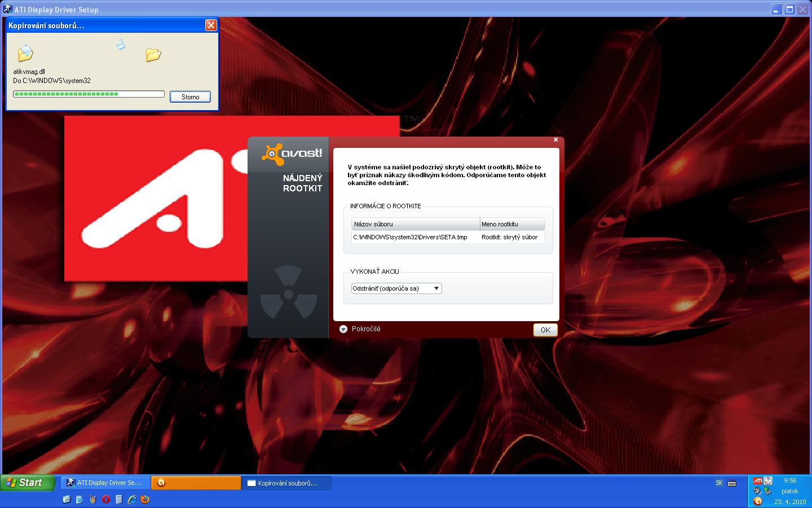812x508 pixels.
Task: Click the keyboard icon in the language bar
Action: pos(732,483)
